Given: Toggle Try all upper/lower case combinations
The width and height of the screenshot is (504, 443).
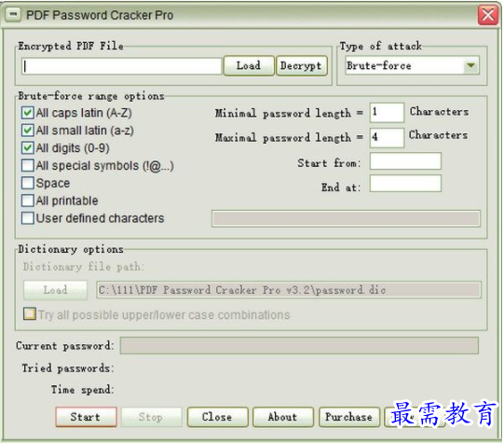Looking at the screenshot, I should [x=30, y=313].
